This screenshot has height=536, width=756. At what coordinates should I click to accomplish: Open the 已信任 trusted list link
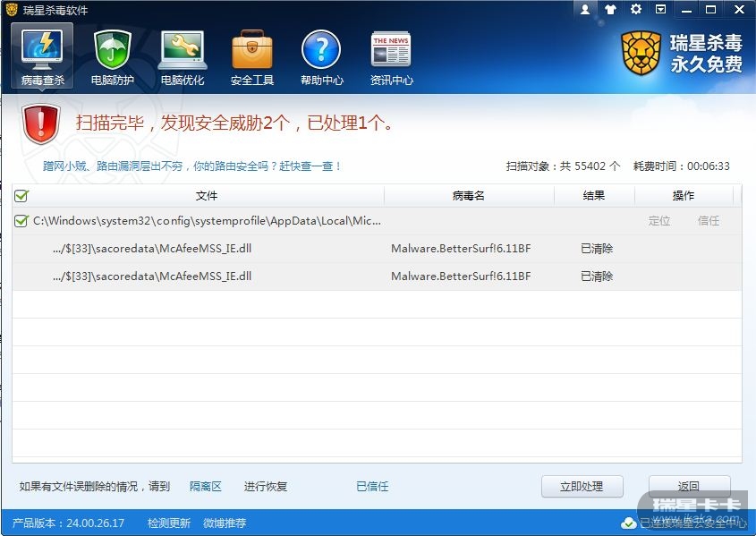point(372,487)
